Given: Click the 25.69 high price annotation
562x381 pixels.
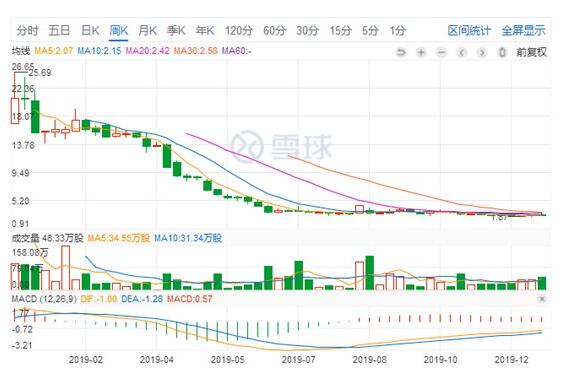Looking at the screenshot, I should click(x=40, y=73).
